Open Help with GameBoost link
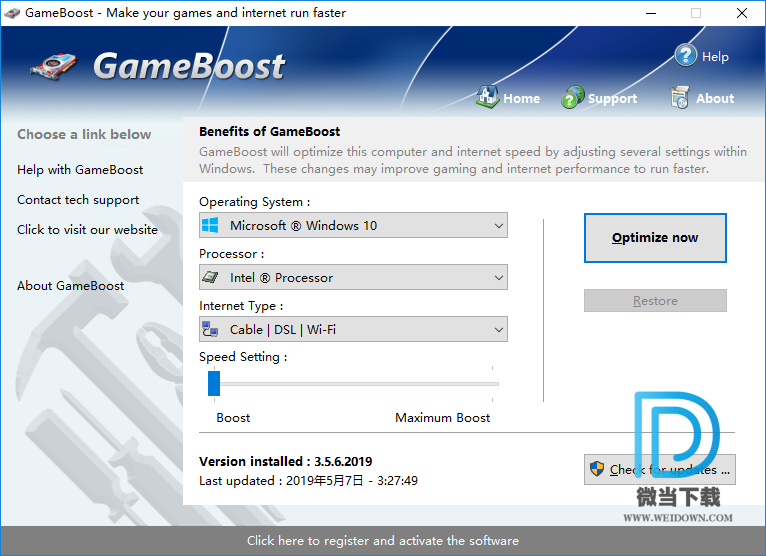This screenshot has height=556, width=766. (80, 170)
